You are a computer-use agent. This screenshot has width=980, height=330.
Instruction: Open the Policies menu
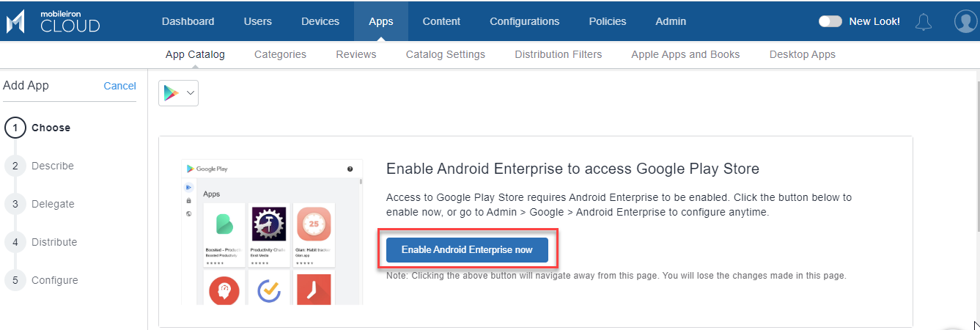(x=608, y=21)
